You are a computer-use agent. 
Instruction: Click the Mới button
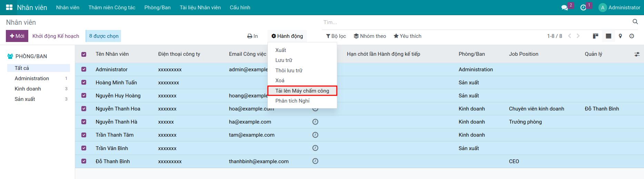(17, 36)
